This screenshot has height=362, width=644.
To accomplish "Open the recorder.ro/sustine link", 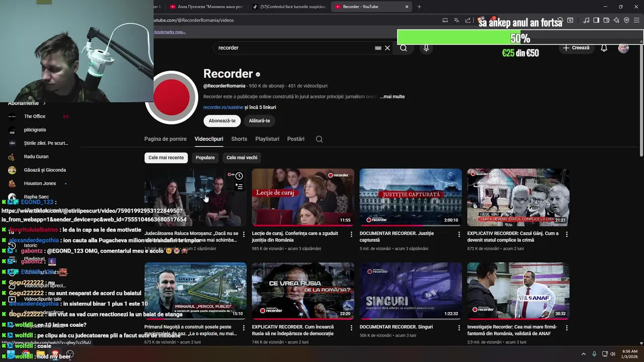I will 223,107.
